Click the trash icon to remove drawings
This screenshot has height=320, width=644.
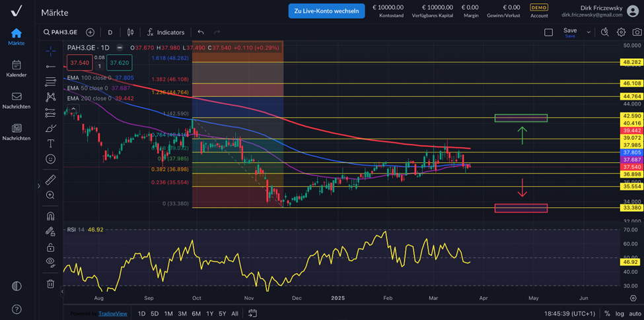[50, 284]
